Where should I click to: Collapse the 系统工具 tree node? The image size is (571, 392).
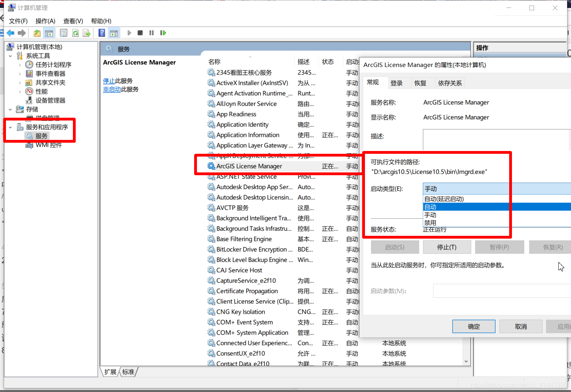click(10, 56)
